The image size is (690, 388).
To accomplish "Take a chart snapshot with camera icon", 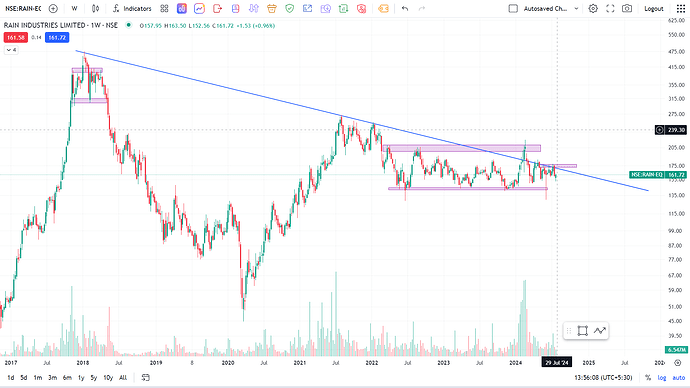I will click(627, 8).
